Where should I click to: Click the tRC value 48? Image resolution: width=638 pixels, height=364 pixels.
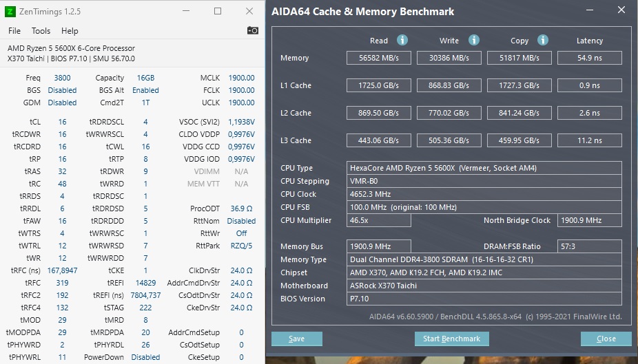(62, 184)
